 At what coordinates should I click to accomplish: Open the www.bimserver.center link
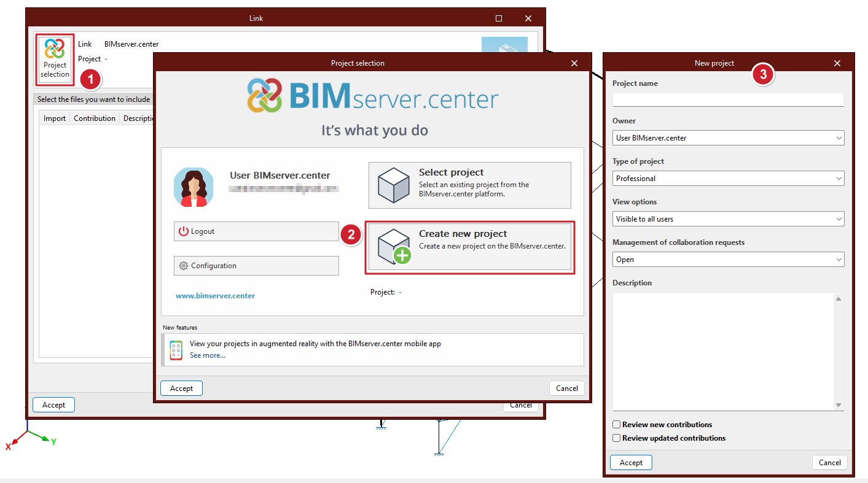click(x=215, y=296)
